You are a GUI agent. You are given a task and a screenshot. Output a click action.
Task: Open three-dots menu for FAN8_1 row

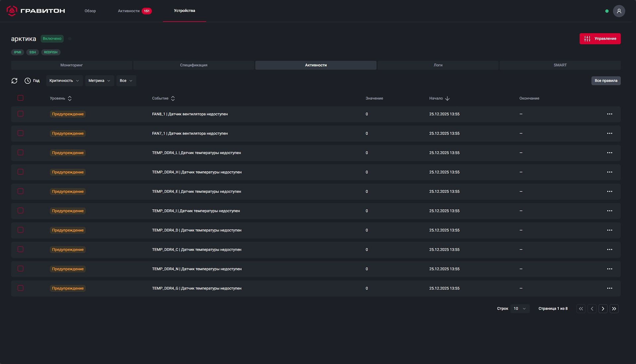point(609,114)
